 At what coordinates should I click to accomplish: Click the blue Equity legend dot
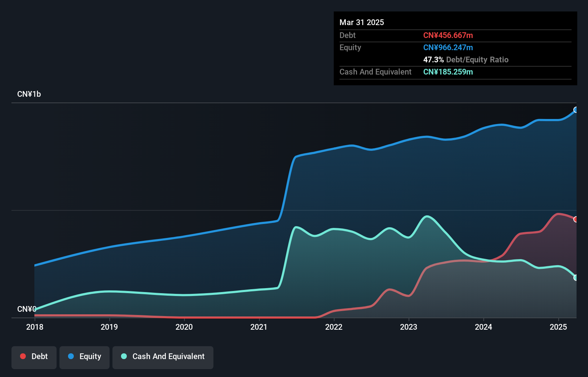point(71,356)
